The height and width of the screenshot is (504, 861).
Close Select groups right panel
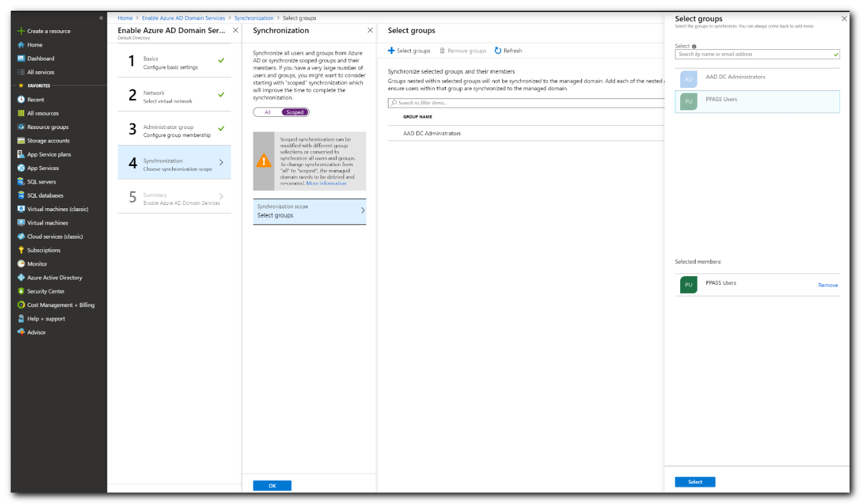844,19
